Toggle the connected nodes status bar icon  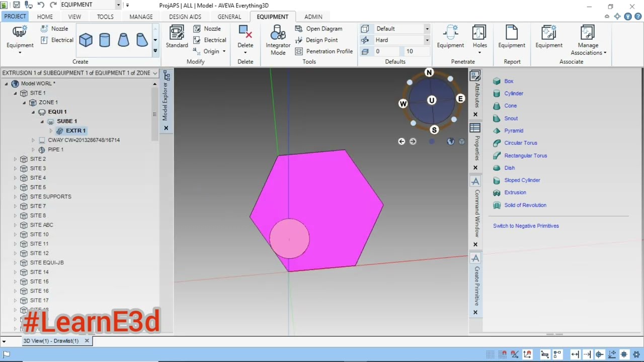(x=557, y=354)
